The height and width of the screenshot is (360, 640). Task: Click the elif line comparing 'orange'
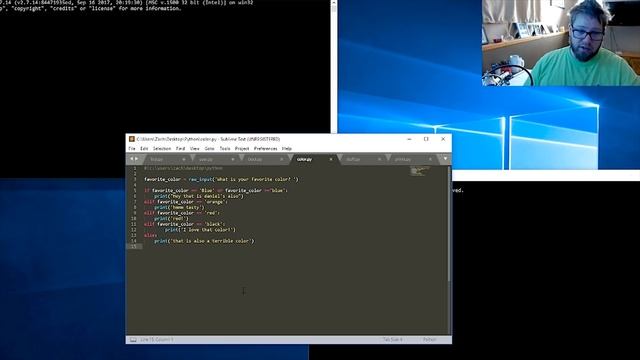(x=186, y=202)
